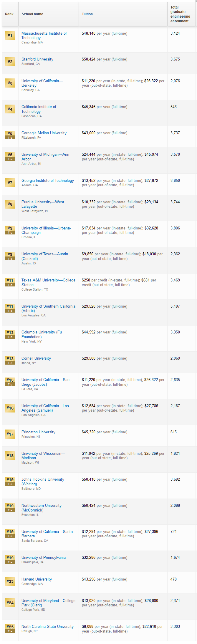Screen dimensions: 197x644
Task: Open the Stanford University link
Action: 37,59
